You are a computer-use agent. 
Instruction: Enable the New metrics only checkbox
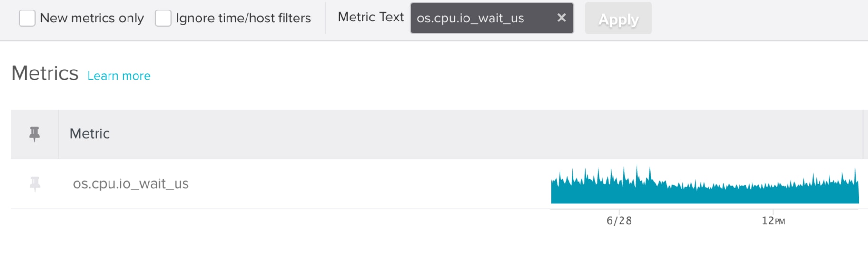27,18
